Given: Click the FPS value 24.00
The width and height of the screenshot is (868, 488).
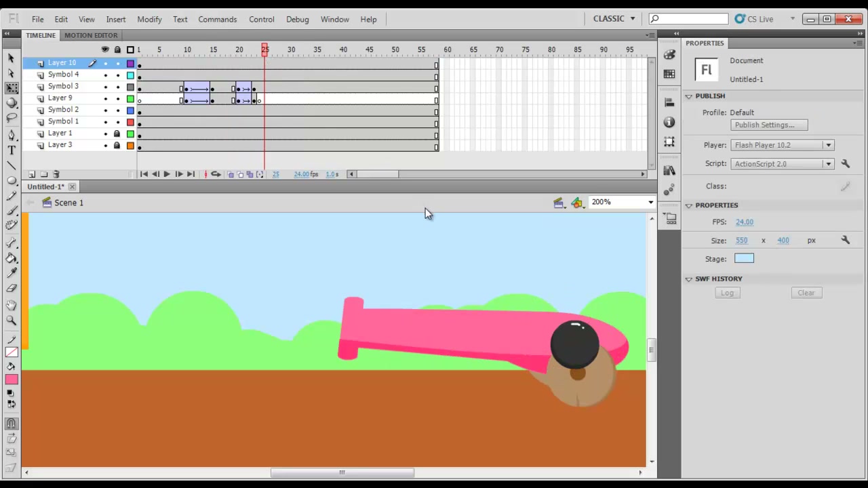Looking at the screenshot, I should point(744,222).
